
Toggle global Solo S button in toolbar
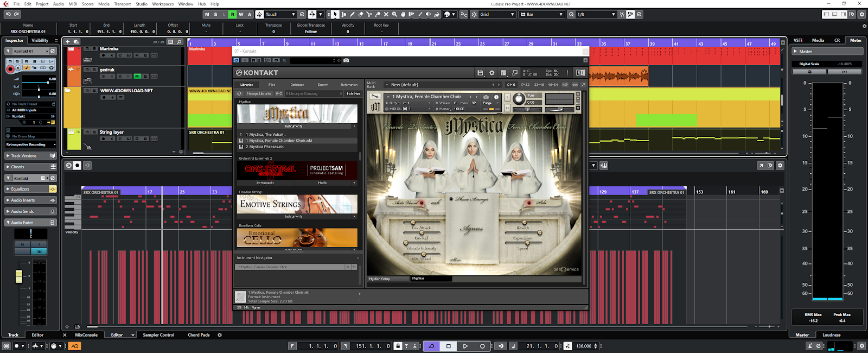(215, 15)
